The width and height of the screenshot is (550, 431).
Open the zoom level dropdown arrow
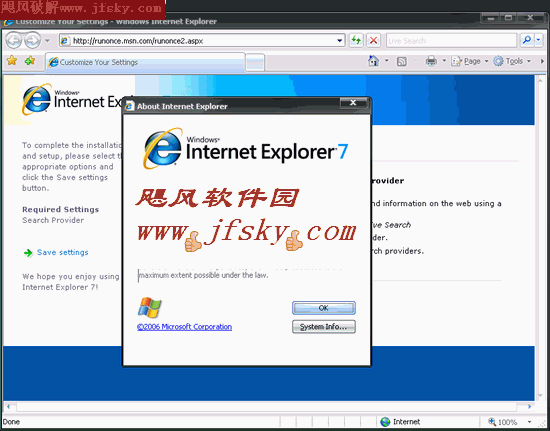(x=530, y=422)
